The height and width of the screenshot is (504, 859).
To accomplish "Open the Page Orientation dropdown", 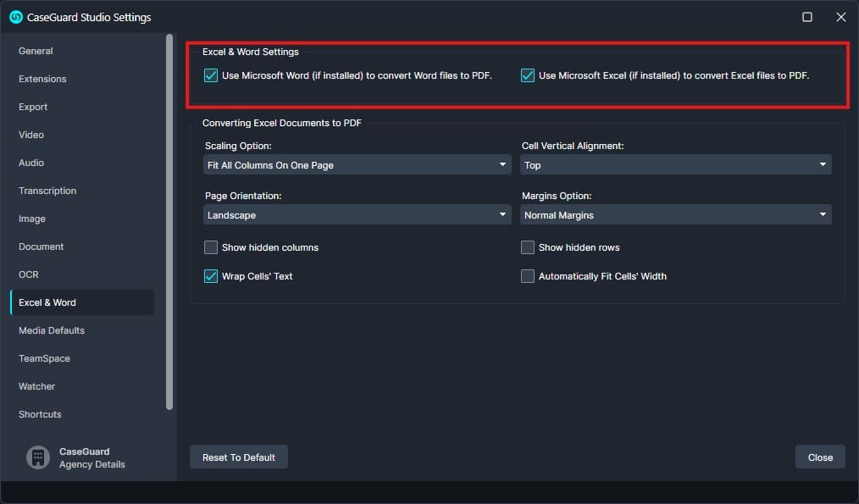I will tap(357, 215).
